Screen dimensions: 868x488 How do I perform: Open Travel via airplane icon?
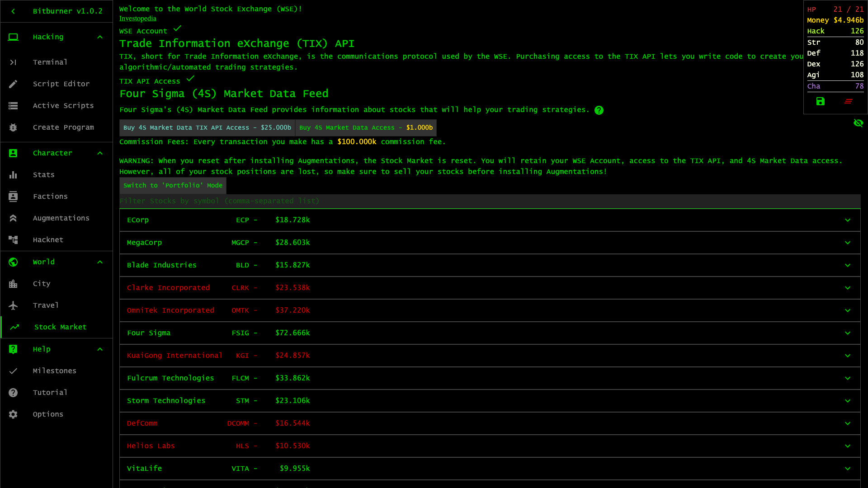pyautogui.click(x=45, y=305)
